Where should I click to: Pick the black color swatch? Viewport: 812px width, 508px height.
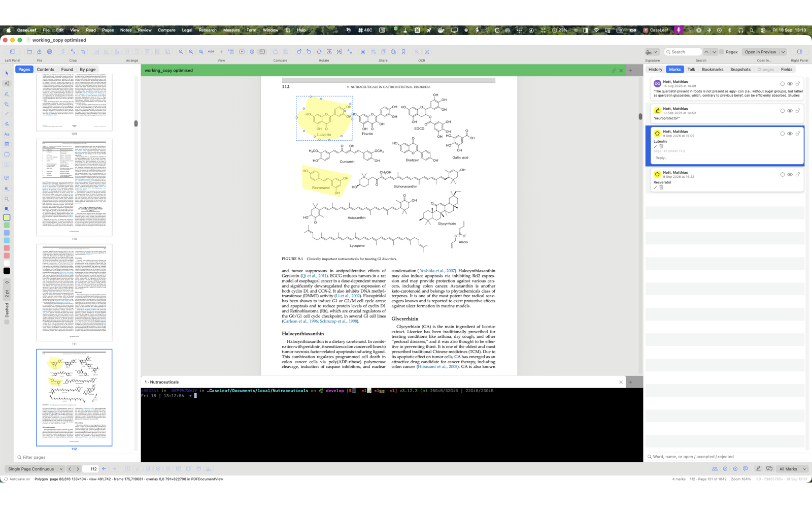(x=7, y=271)
